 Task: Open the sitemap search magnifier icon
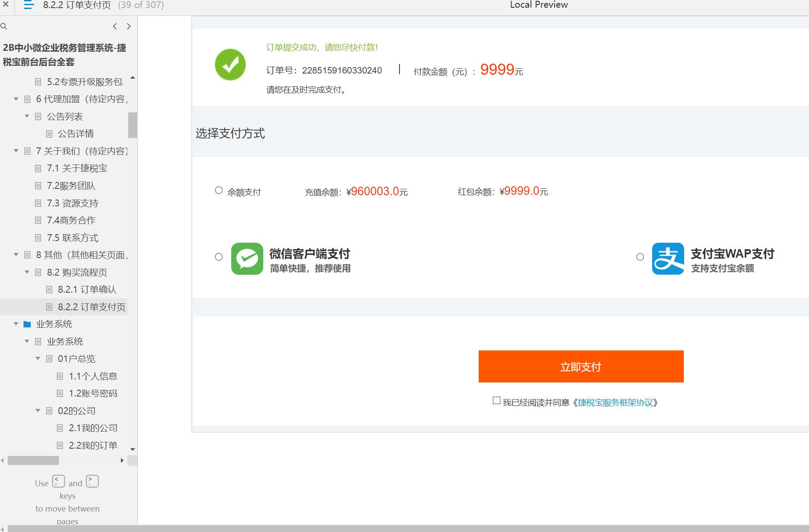coord(4,26)
